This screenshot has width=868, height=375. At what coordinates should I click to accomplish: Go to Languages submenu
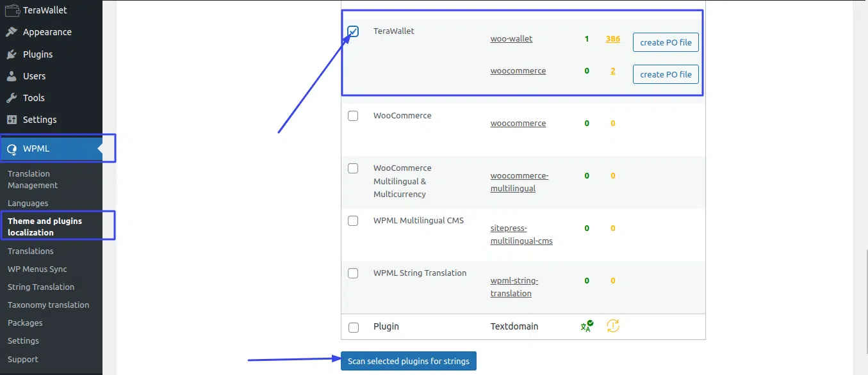click(28, 203)
